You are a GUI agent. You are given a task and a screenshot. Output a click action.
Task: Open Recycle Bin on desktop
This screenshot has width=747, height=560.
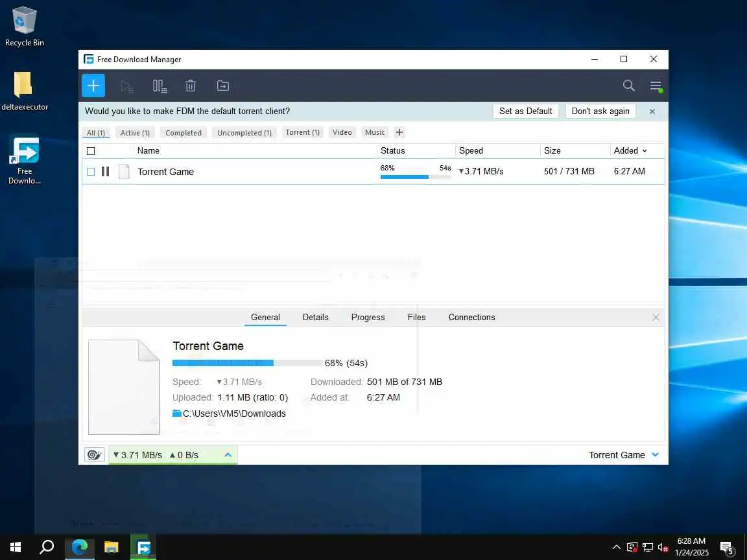(24, 26)
